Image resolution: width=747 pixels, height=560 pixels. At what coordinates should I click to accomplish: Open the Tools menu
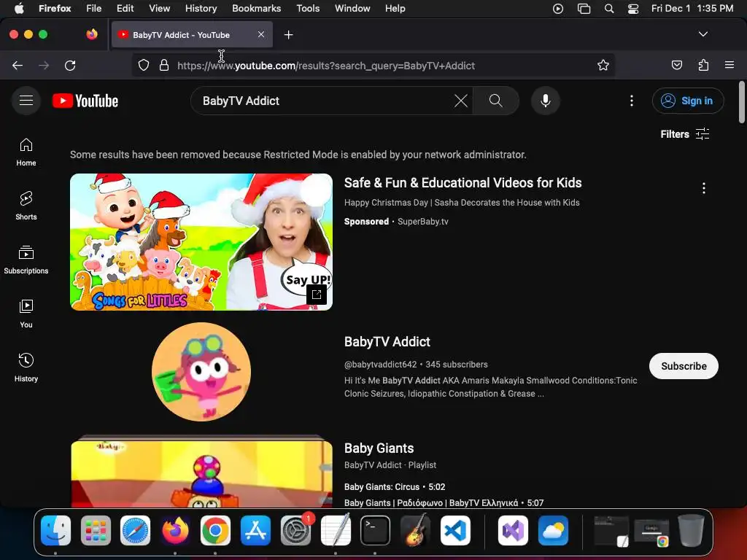(308, 8)
